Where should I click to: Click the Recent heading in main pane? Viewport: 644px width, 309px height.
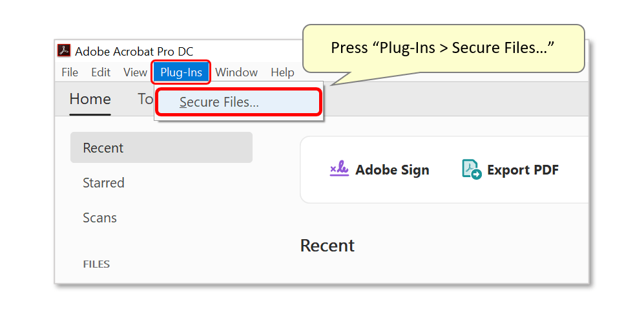point(327,245)
